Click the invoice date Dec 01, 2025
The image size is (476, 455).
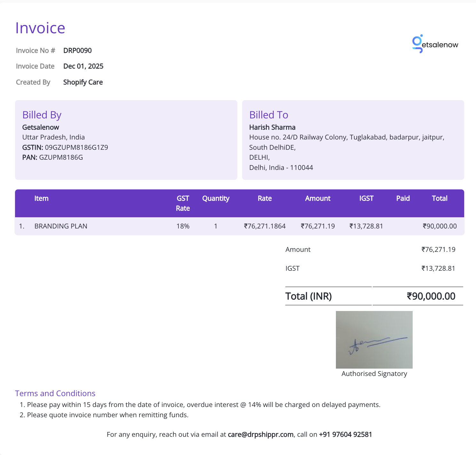coord(83,66)
